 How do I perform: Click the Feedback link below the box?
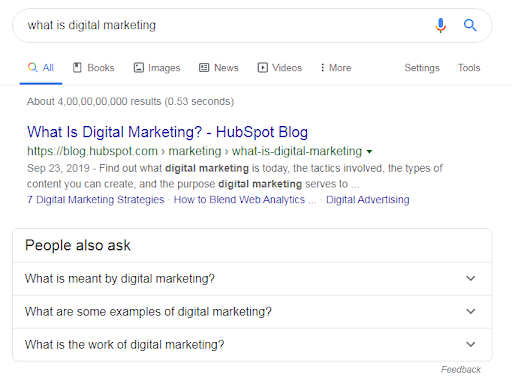(x=461, y=370)
